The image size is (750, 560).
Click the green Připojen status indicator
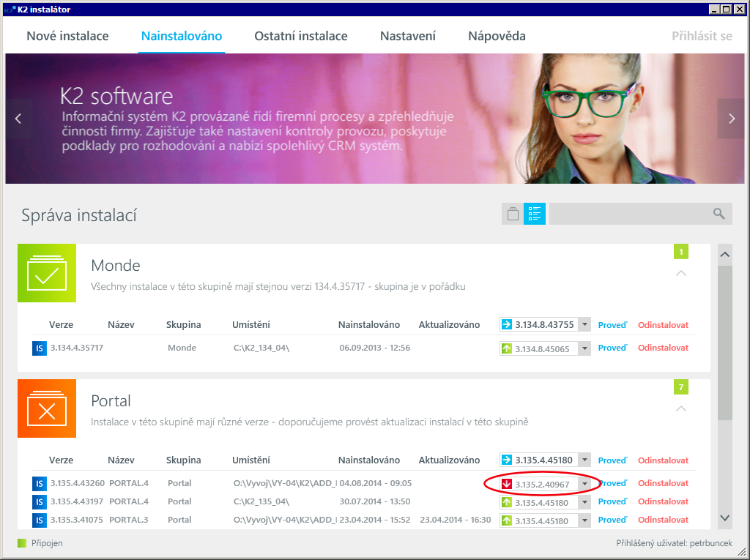pyautogui.click(x=22, y=543)
